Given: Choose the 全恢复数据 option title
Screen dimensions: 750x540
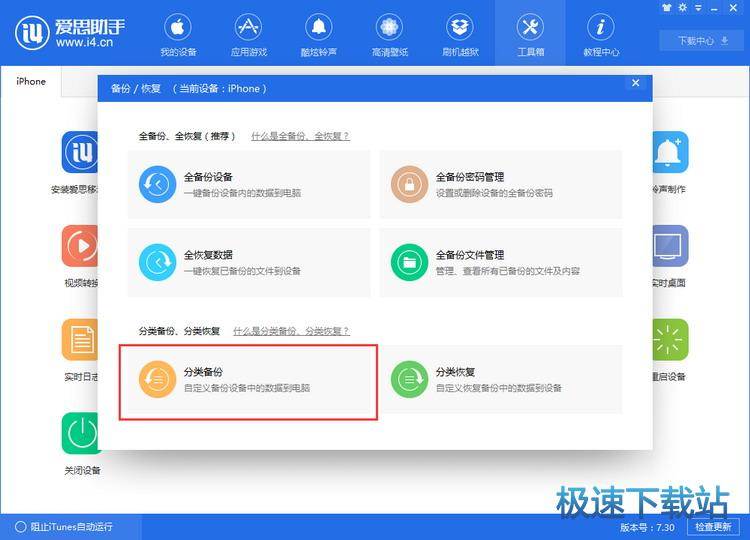Looking at the screenshot, I should (x=208, y=255).
